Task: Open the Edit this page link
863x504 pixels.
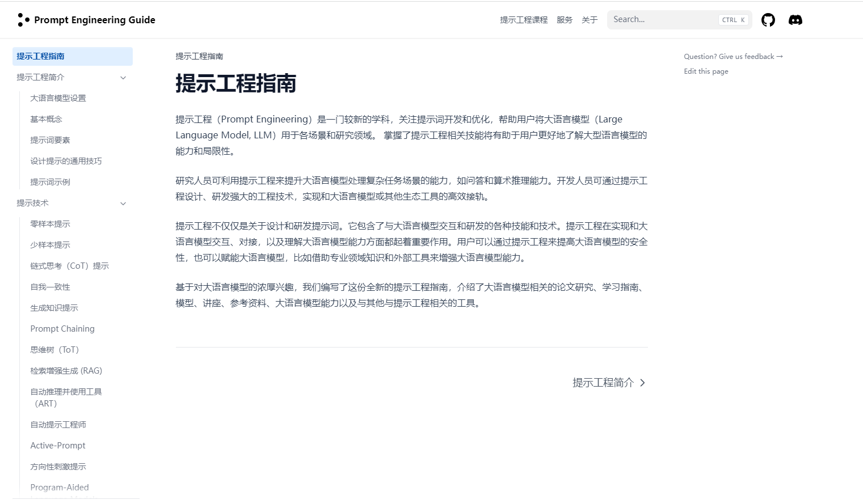Action: [706, 71]
